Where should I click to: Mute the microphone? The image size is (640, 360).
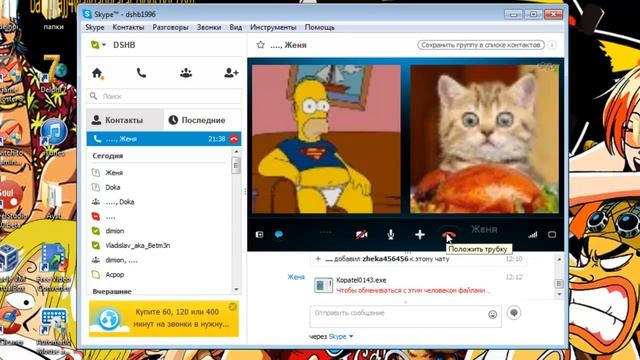pyautogui.click(x=391, y=235)
